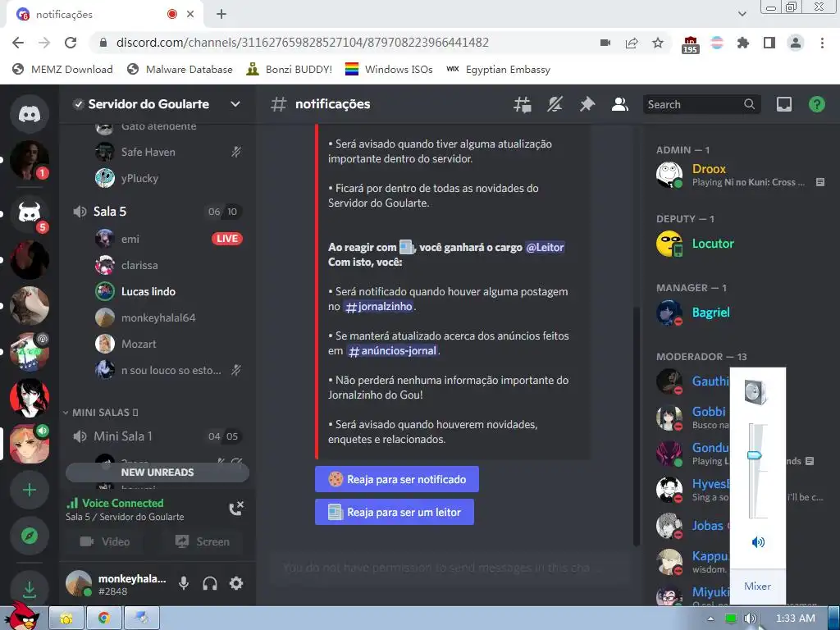This screenshot has height=630, width=840.
Task: Click the share page icon in address bar
Action: (632, 43)
